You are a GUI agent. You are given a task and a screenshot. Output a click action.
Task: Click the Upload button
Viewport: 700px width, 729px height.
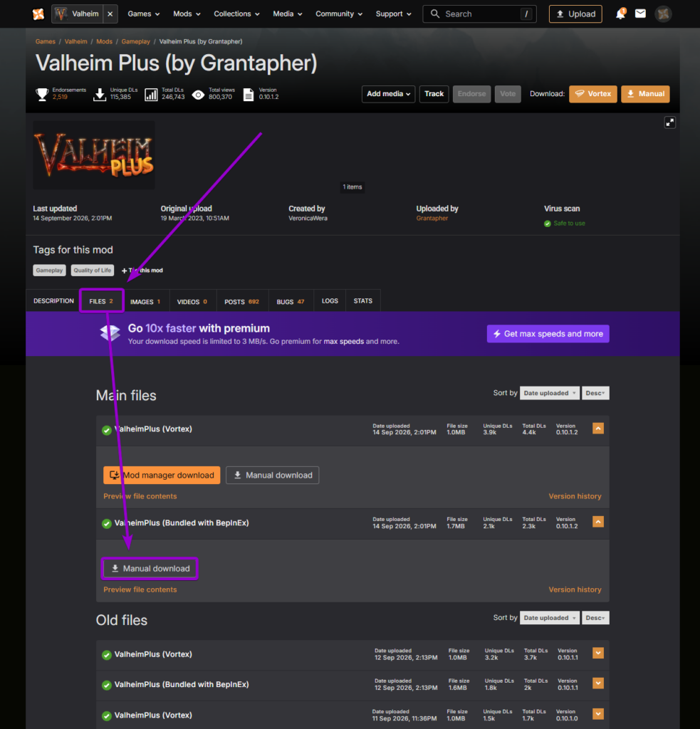pos(575,14)
